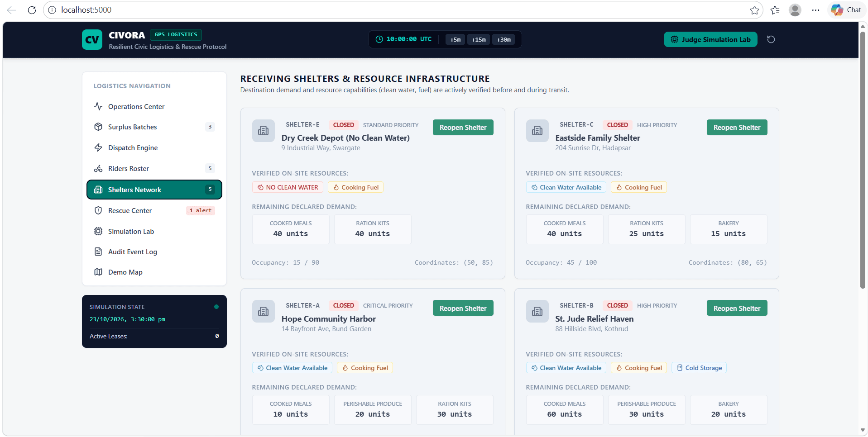The height and width of the screenshot is (437, 868).
Task: Advance simulation clock by +15m
Action: 479,40
